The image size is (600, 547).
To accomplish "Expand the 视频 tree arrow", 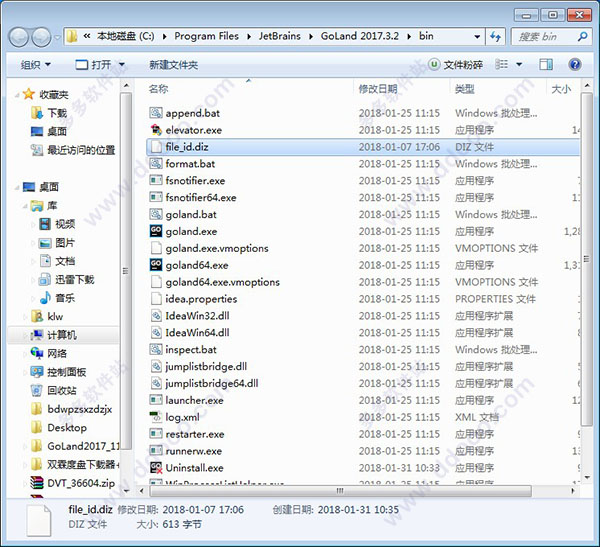I will pyautogui.click(x=33, y=224).
